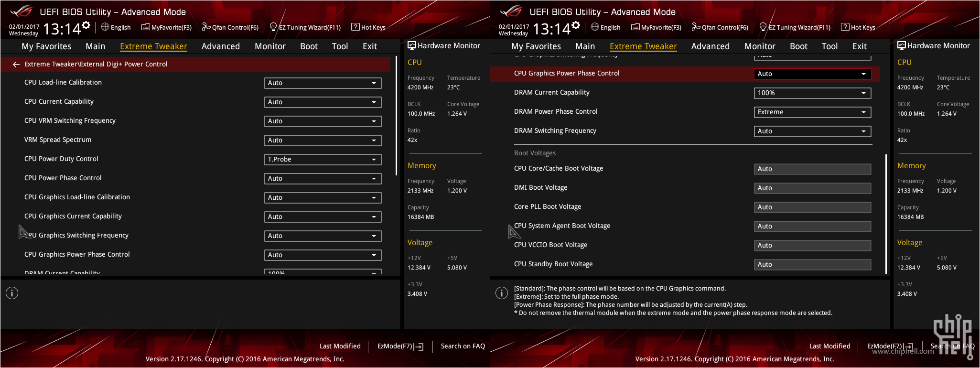Launch EZ Tuning Wizard(F11) on right screen
This screenshot has height=368, width=980.
pos(795,27)
